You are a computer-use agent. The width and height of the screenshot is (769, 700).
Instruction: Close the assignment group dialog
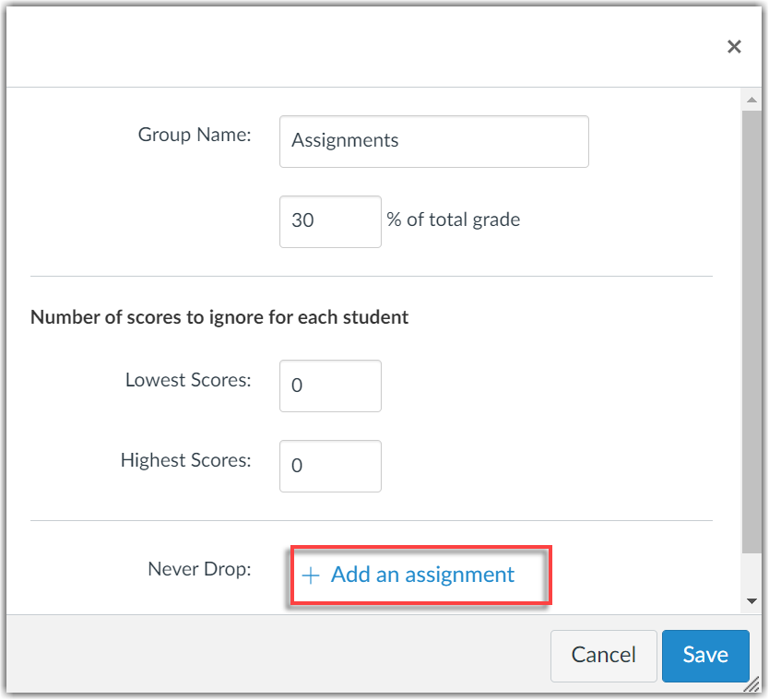[x=734, y=47]
